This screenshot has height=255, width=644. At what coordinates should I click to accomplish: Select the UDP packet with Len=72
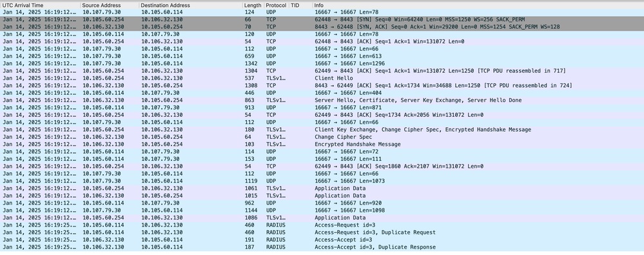point(322,152)
